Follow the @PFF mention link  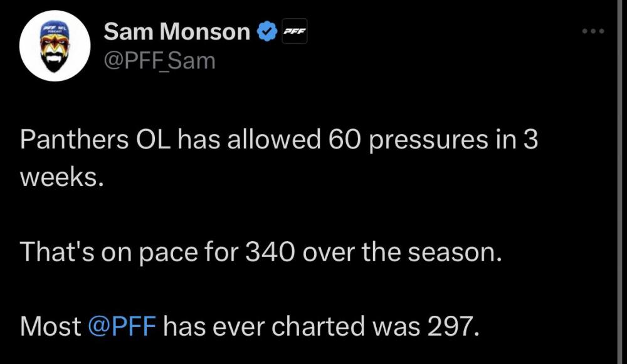pos(123,326)
